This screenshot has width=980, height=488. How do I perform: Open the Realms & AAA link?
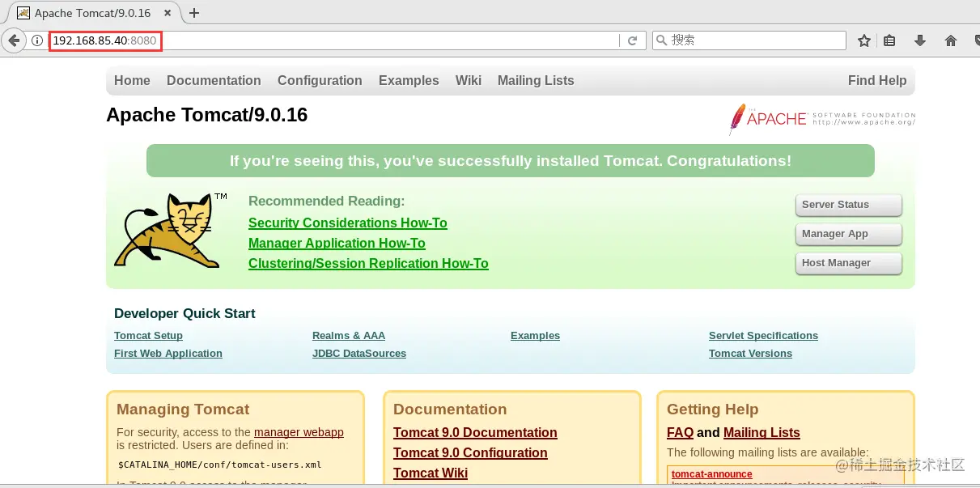349,335
